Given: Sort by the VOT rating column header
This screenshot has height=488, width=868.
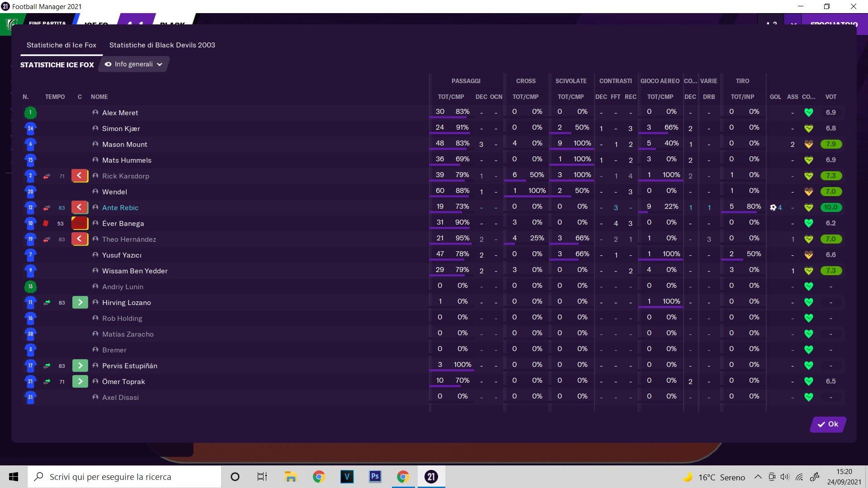Looking at the screenshot, I should (x=830, y=97).
